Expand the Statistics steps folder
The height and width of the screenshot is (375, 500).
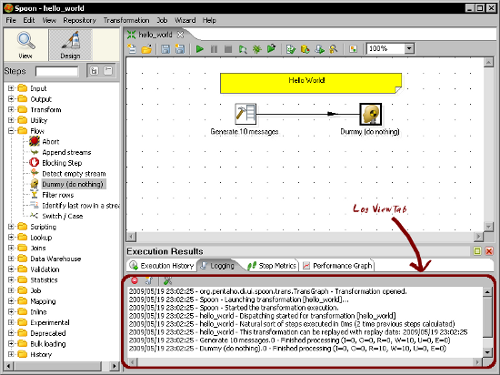click(x=11, y=280)
